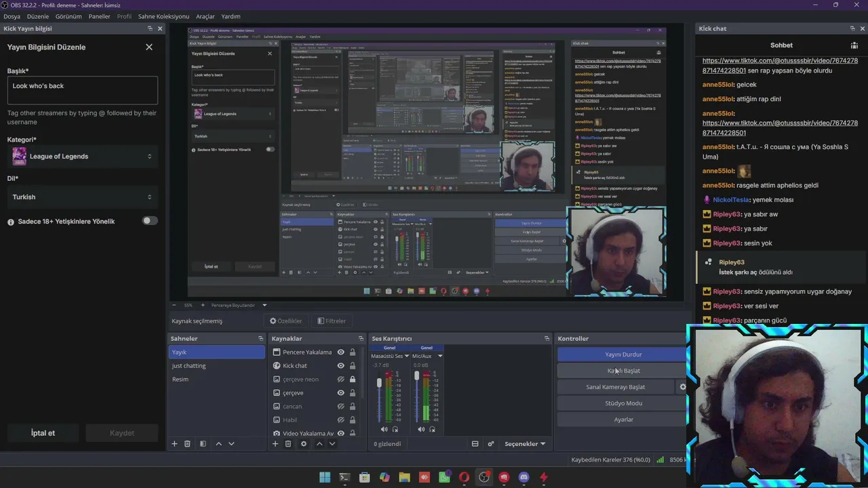Click the Mic/Aux volume slider

click(416, 396)
